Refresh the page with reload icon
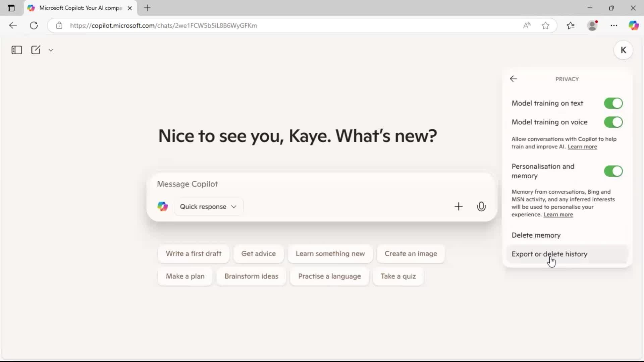The image size is (644, 362). [x=34, y=25]
